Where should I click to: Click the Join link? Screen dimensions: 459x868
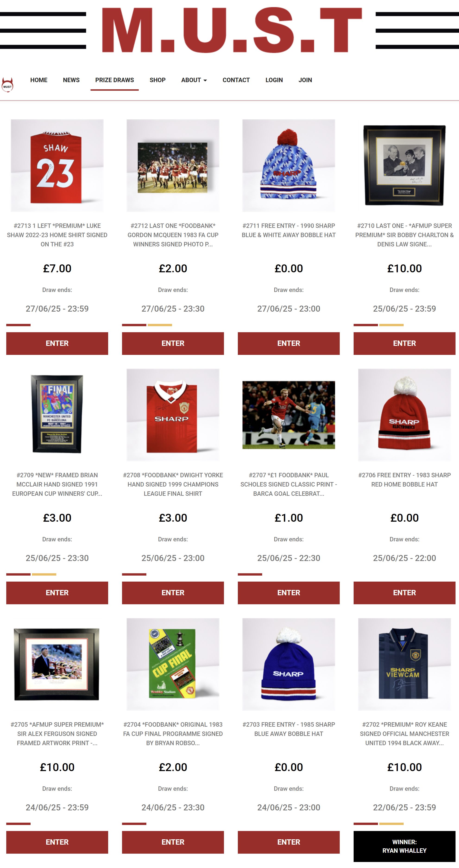click(305, 80)
